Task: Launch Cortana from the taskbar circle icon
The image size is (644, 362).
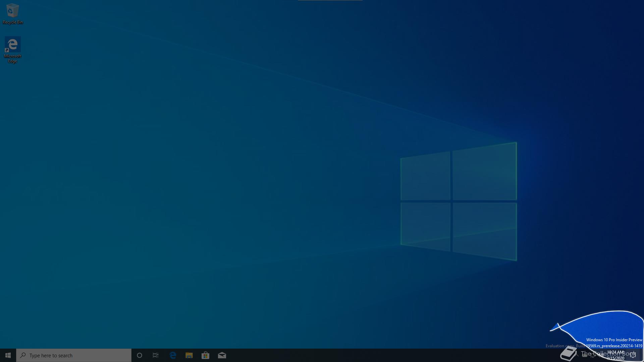Action: 140,355
